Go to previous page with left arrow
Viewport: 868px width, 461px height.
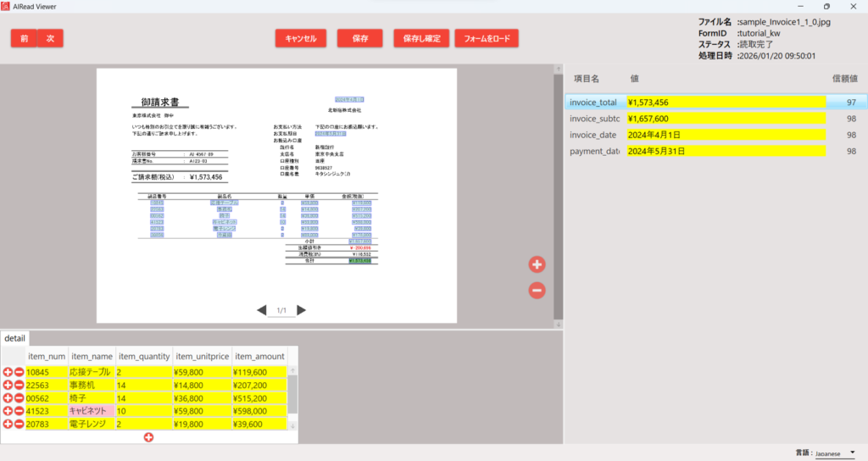pos(262,311)
